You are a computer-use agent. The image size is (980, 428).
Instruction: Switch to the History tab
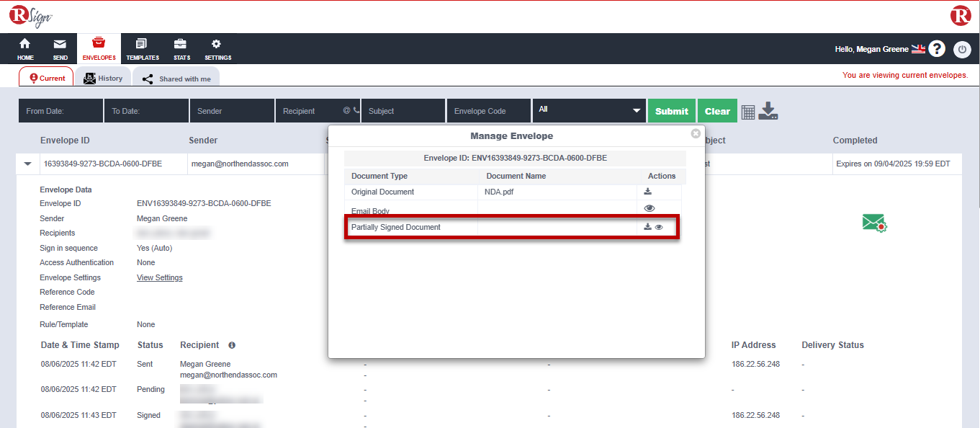[x=102, y=78]
